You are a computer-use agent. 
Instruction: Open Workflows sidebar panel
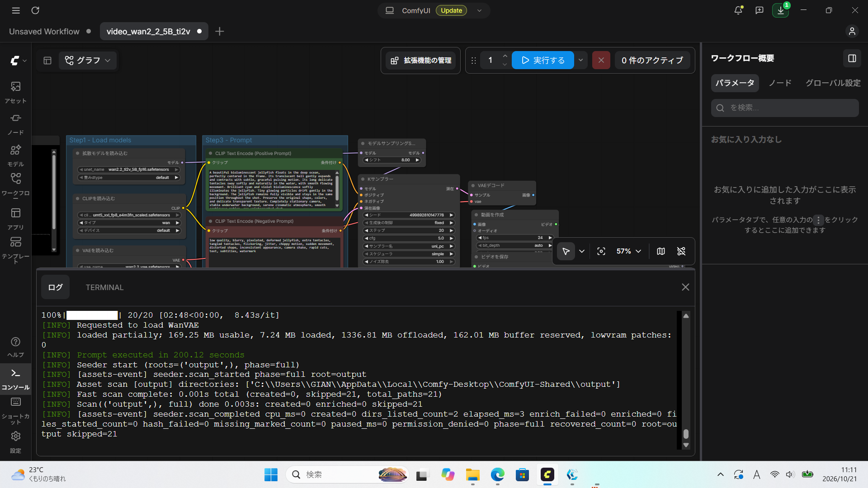point(16,185)
